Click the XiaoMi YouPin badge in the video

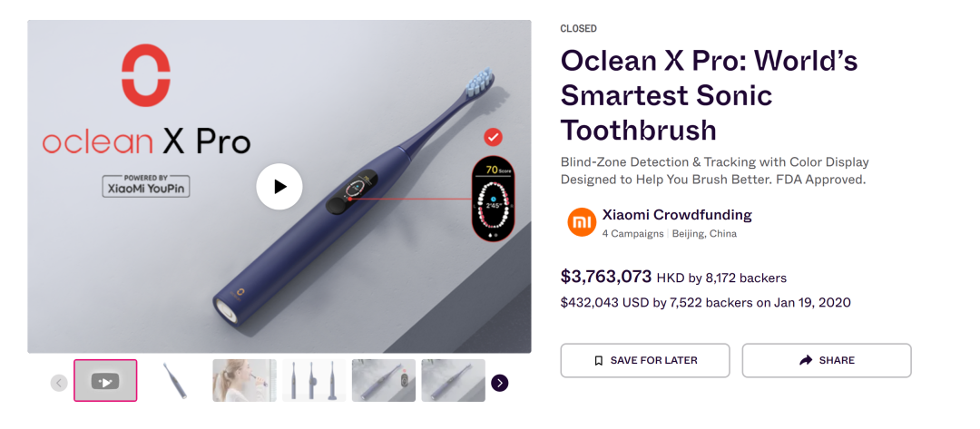pos(146,185)
